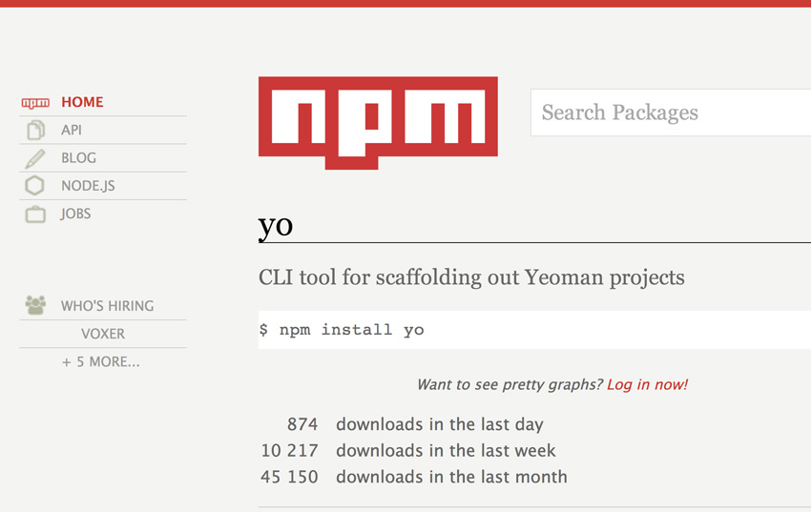Open the JOBS menu item
The width and height of the screenshot is (812, 512).
(75, 214)
